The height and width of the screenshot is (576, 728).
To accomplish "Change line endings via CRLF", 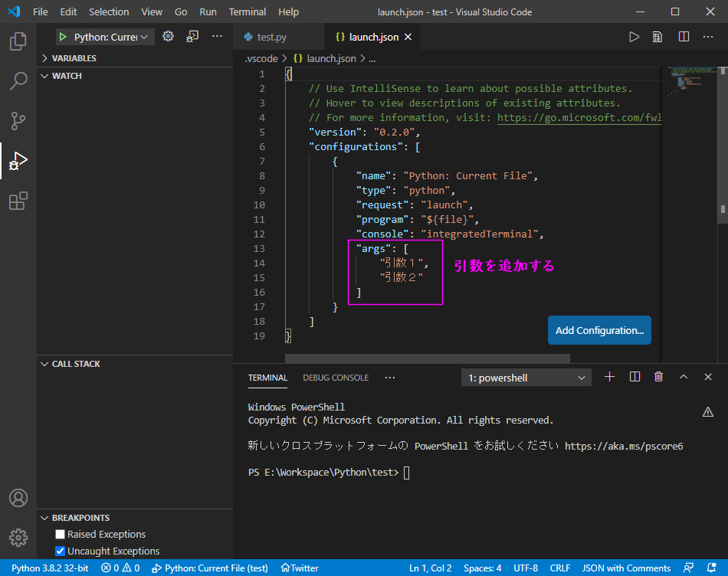I will coord(560,568).
